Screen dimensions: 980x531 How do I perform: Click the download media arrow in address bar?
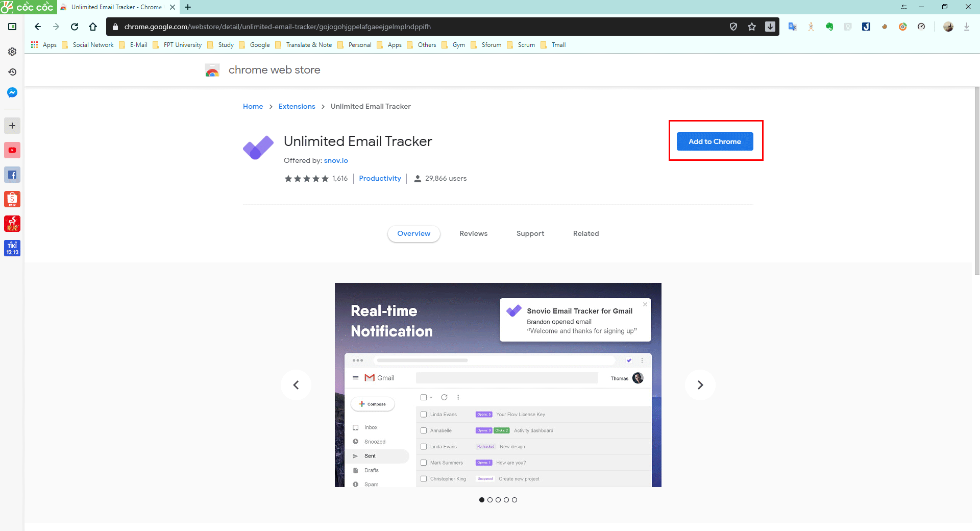click(x=770, y=27)
